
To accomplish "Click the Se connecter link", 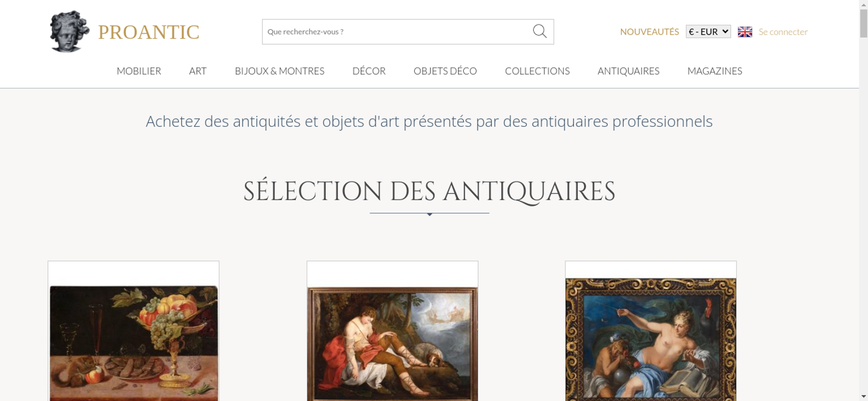I will point(783,32).
